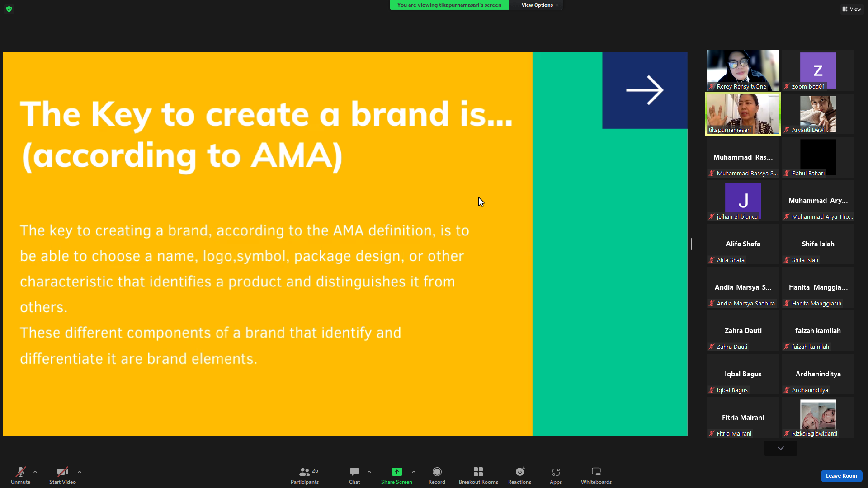Image resolution: width=868 pixels, height=488 pixels.
Task: Select tikapurnamasari speaker video thumbnail
Action: tap(743, 114)
